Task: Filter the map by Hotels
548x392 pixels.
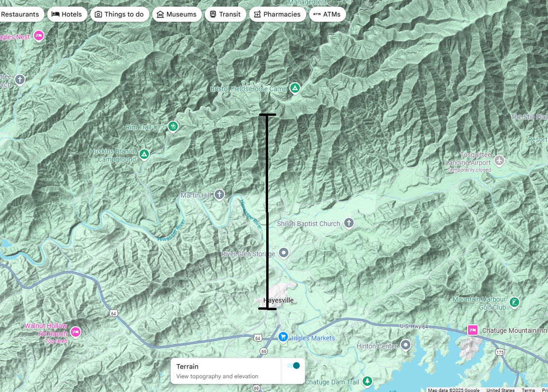Action: (67, 14)
